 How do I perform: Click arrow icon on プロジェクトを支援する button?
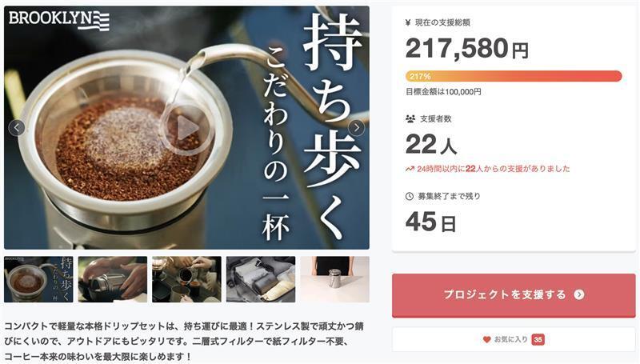[x=578, y=294]
